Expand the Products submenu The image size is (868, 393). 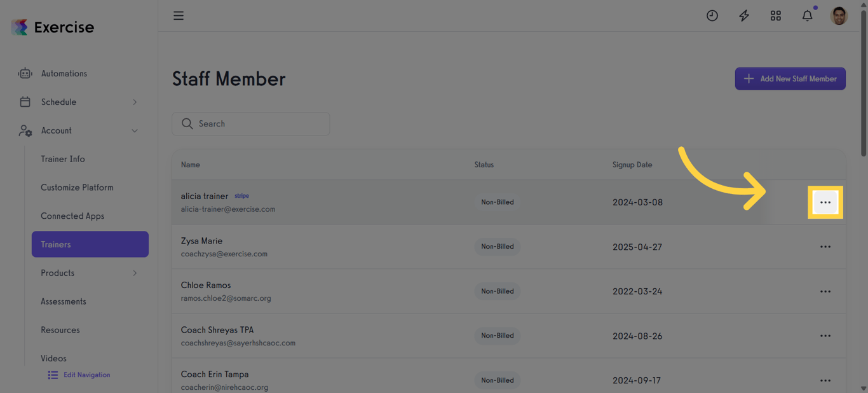[135, 273]
